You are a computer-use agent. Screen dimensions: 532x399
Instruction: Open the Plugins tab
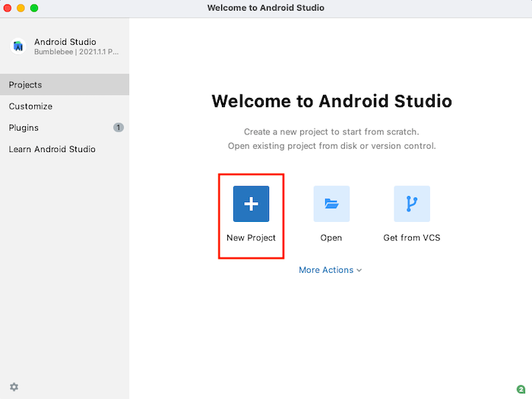(65, 128)
